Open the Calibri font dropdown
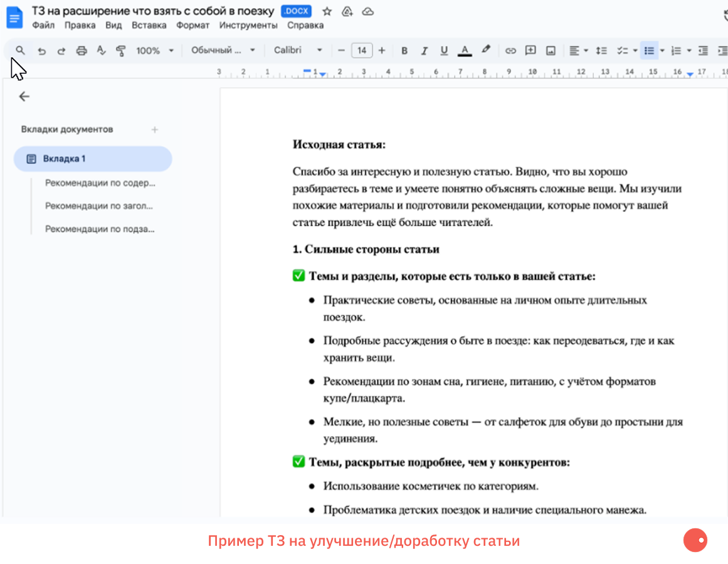This screenshot has height=564, width=728. point(298,51)
